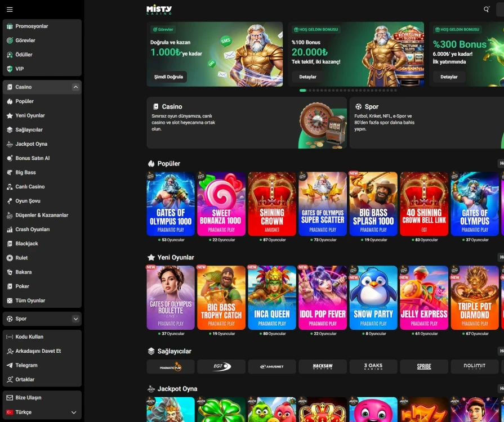Click the Crash Oyunları chart icon
The width and height of the screenshot is (504, 422).
click(x=10, y=230)
